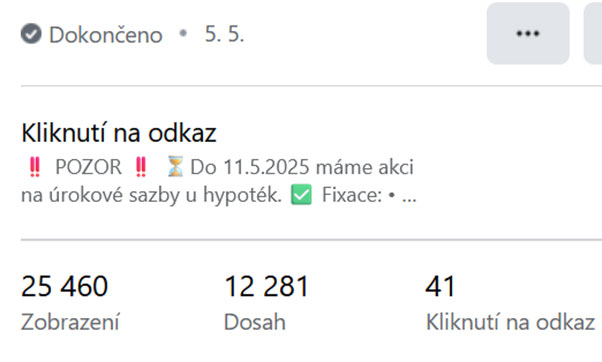Click the 41 link clicks number
The width and height of the screenshot is (602, 362).
tap(440, 286)
